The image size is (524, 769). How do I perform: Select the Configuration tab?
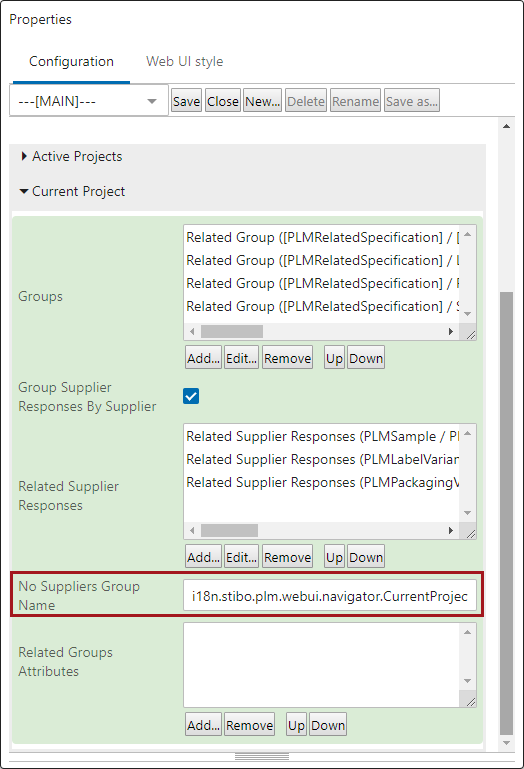coord(71,61)
